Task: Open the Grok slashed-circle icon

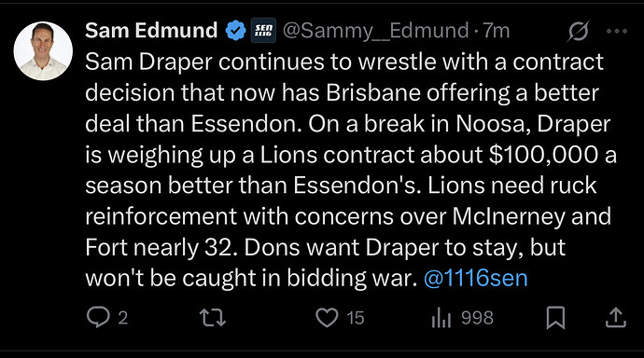Action: (579, 31)
